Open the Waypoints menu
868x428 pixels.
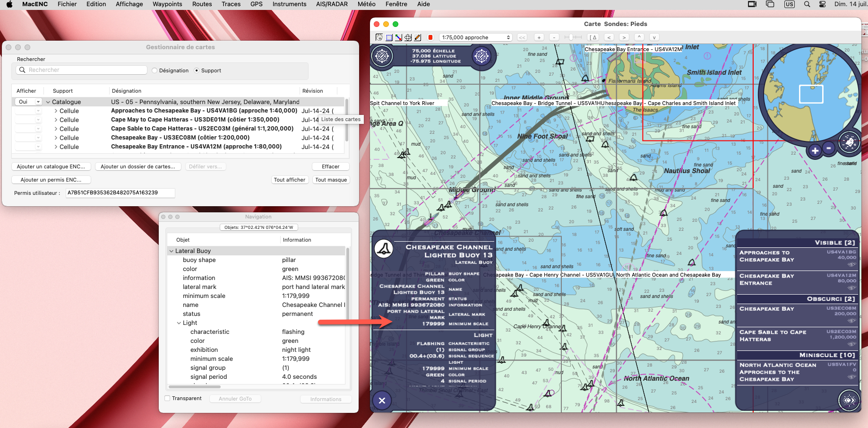point(167,4)
